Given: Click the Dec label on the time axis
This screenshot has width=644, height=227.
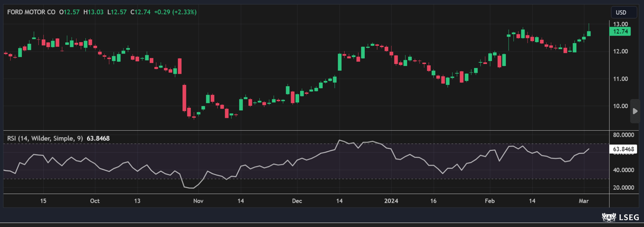Looking at the screenshot, I should pos(297,201).
